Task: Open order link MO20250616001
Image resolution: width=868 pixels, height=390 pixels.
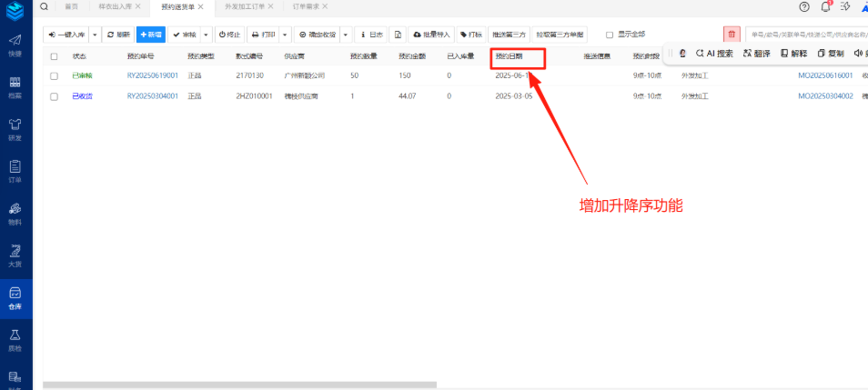Action: click(825, 75)
